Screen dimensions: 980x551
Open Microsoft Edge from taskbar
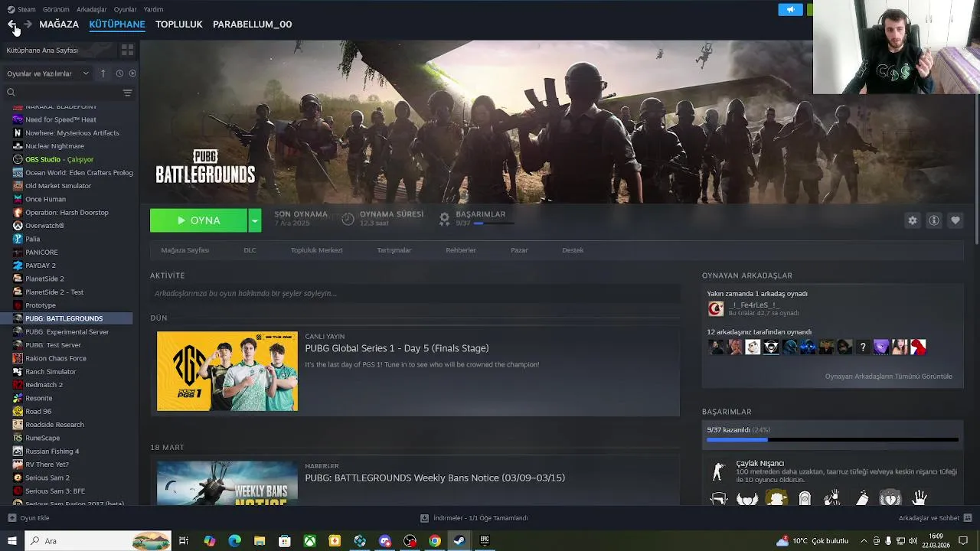coord(234,541)
